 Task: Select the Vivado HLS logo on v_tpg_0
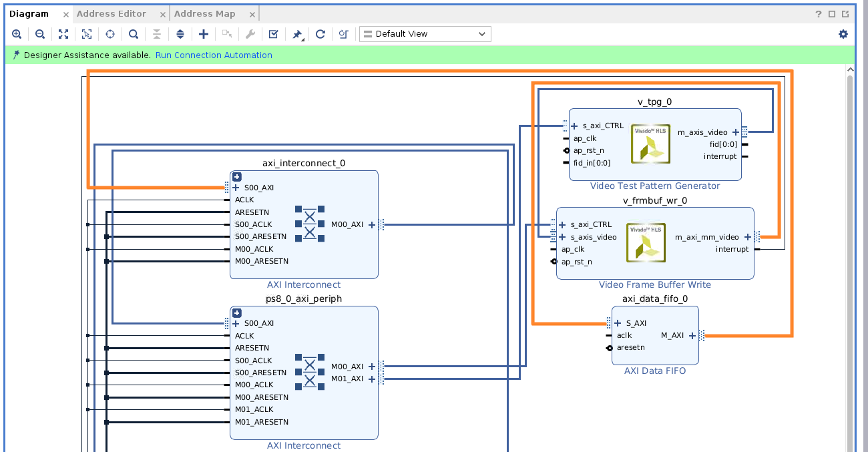650,144
